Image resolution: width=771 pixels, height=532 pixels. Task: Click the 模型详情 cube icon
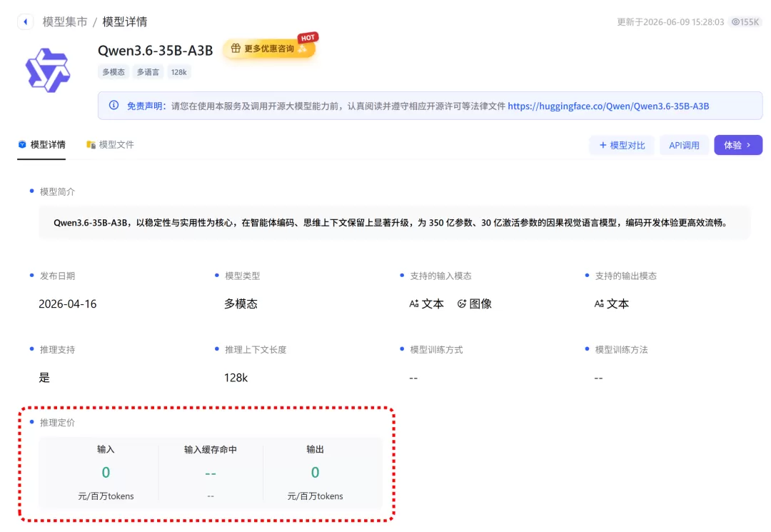pos(22,144)
